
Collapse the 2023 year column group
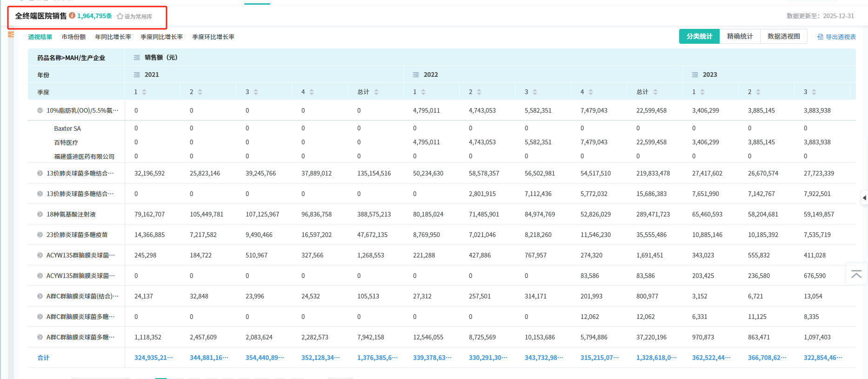pos(695,75)
